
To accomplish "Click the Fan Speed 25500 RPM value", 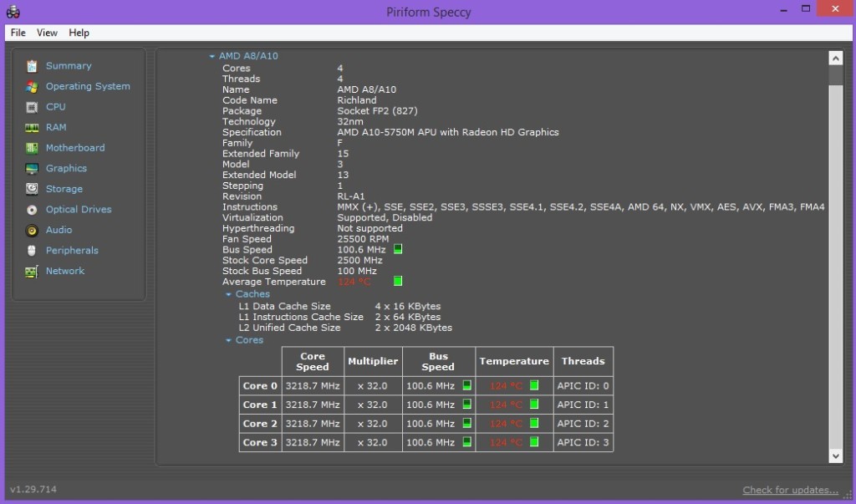I will [x=363, y=239].
